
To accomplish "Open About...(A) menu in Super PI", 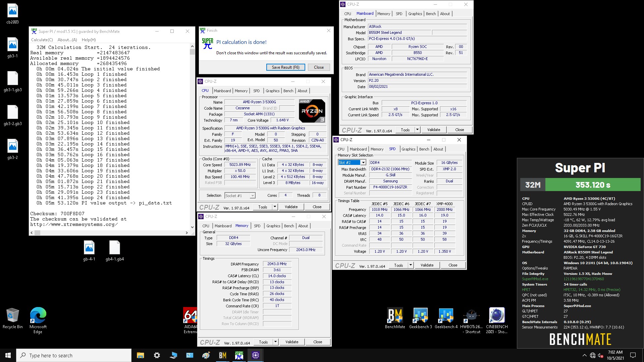I will pos(67,40).
